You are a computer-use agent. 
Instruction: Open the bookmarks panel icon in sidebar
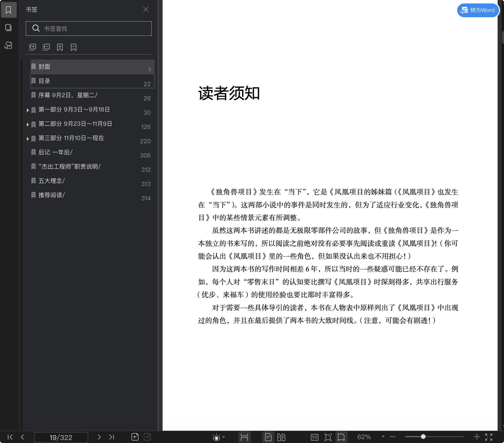point(9,10)
